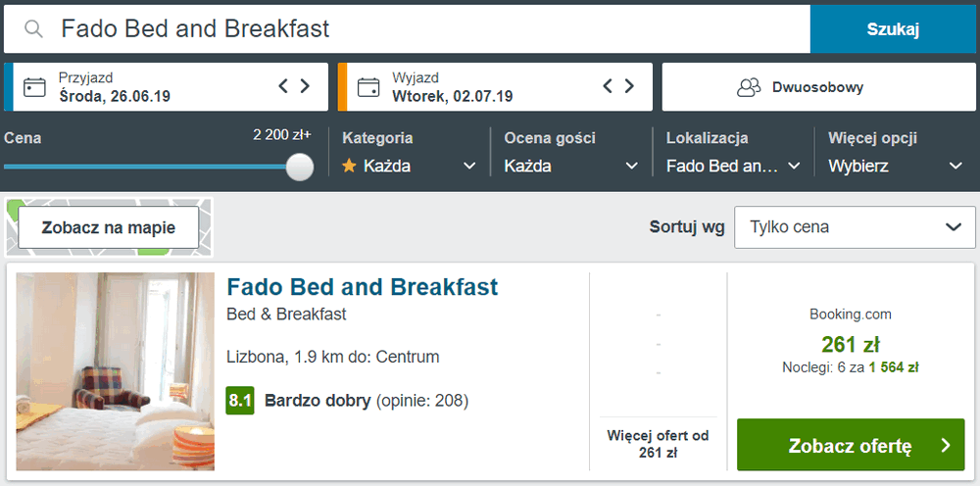
Task: Click the guests icon beside Dwuosobowy
Action: [749, 87]
